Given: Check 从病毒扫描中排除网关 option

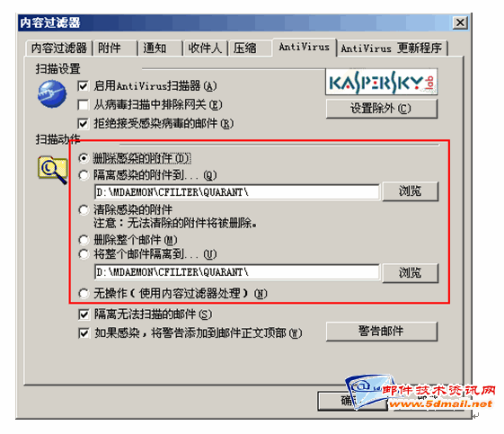Looking at the screenshot, I should click(84, 105).
